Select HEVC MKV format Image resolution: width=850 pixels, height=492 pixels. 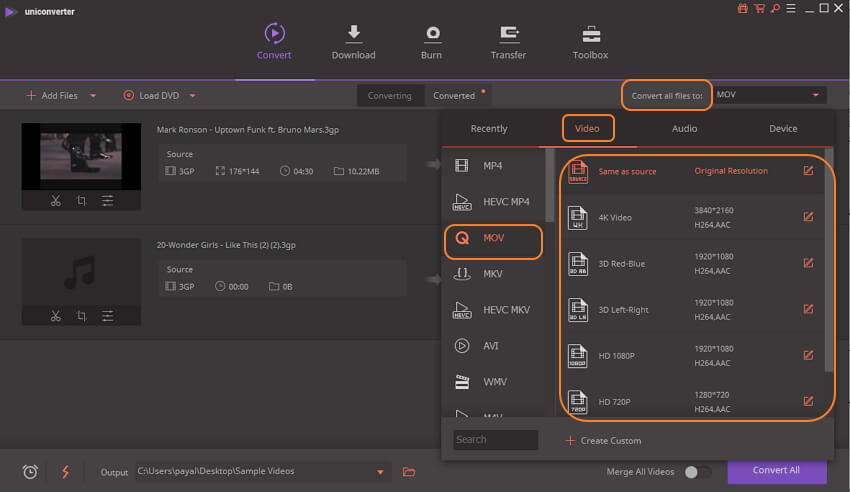(x=493, y=310)
